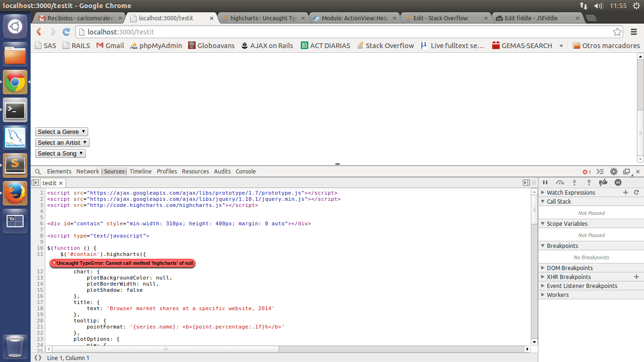Open the bookmarks overflow chevron
This screenshot has width=644, height=362.
coord(561,46)
